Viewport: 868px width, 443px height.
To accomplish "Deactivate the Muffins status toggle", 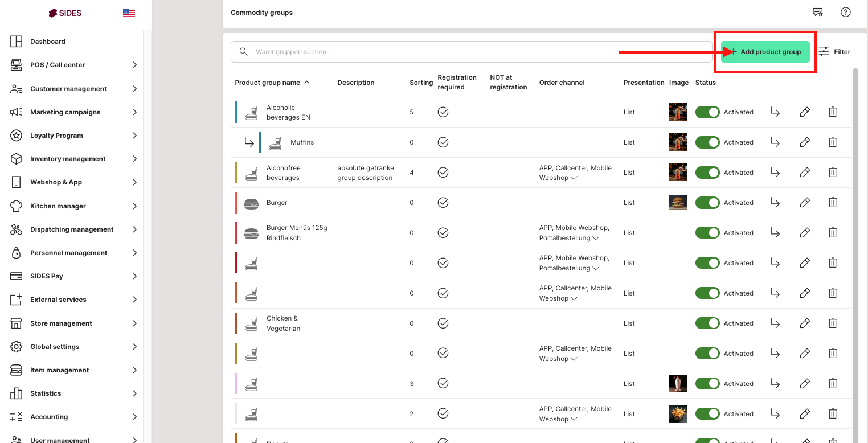I will [707, 142].
